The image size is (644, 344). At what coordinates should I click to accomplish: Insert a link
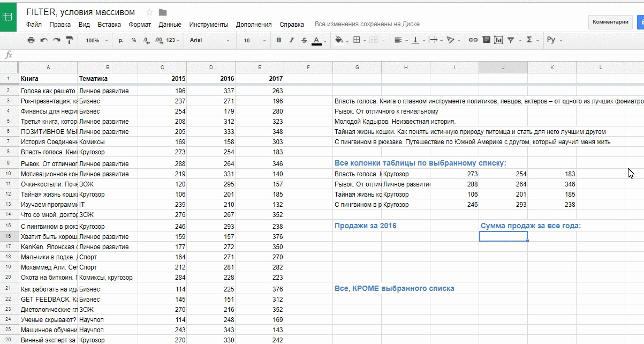pyautogui.click(x=473, y=40)
